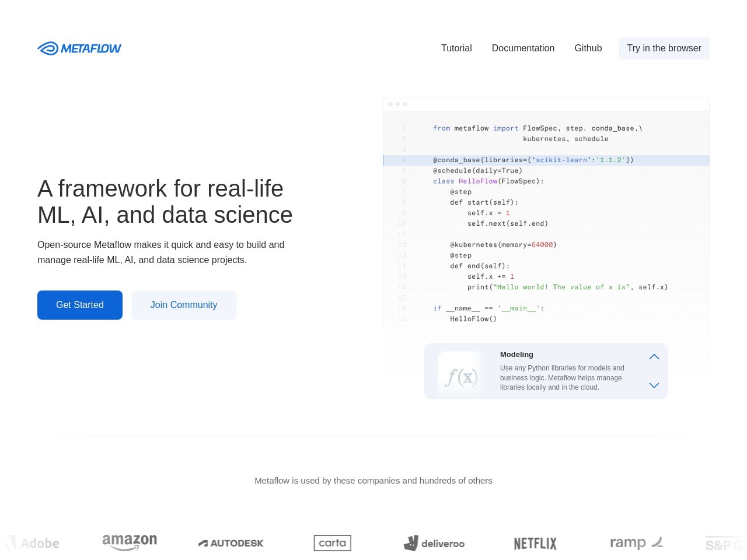Click the up chevron in Modeling card
Image resolution: width=747 pixels, height=560 pixels.
click(654, 357)
